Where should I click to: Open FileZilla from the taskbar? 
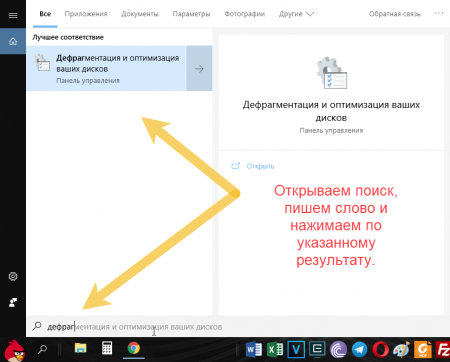tap(443, 350)
